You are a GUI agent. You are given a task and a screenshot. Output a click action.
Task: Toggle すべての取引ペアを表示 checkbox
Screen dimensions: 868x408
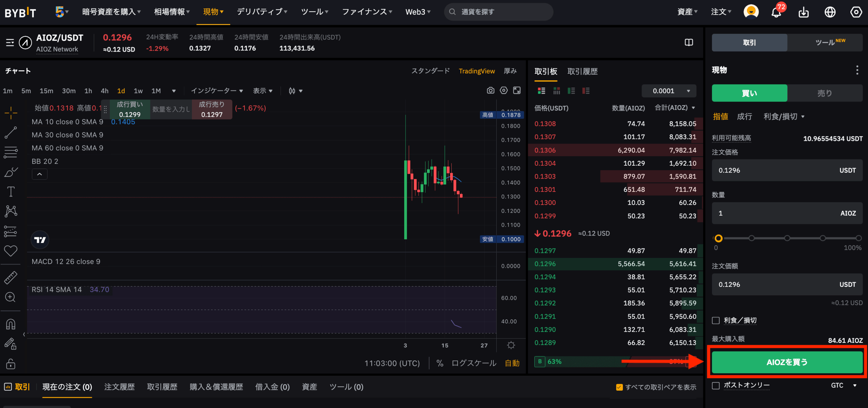619,387
